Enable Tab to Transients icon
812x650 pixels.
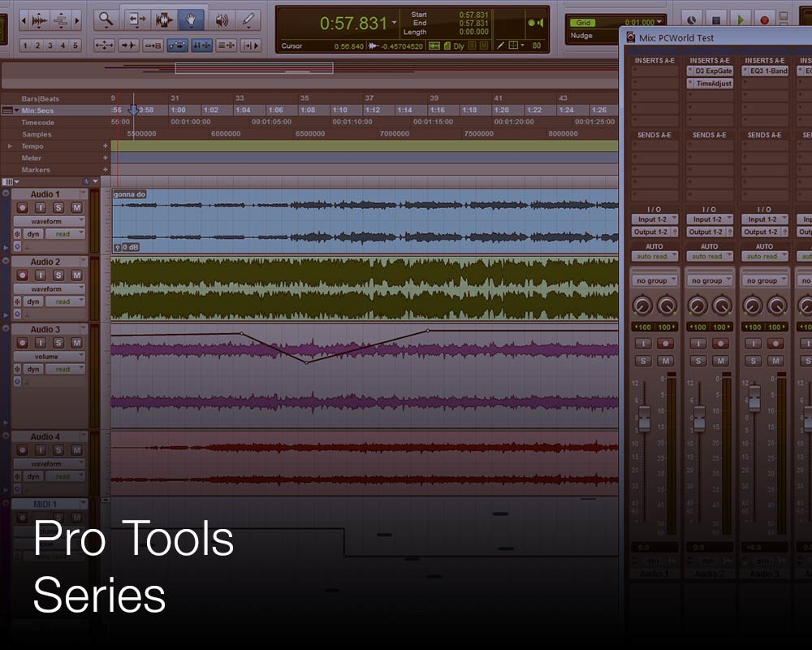[128, 45]
